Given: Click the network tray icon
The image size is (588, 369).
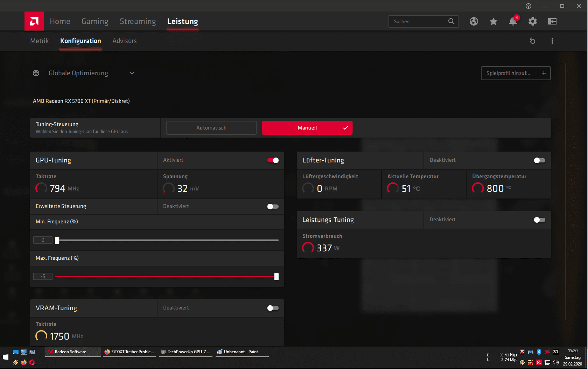Looking at the screenshot, I should pyautogui.click(x=547, y=362).
